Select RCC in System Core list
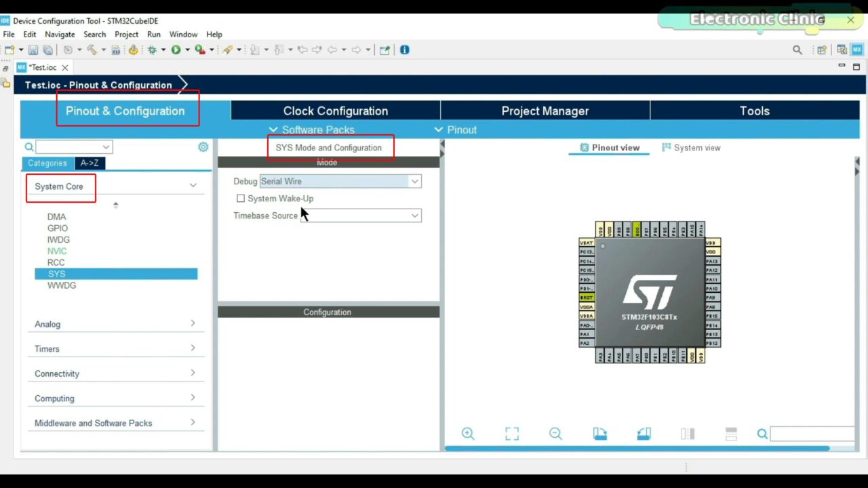868x488 pixels. [56, 262]
